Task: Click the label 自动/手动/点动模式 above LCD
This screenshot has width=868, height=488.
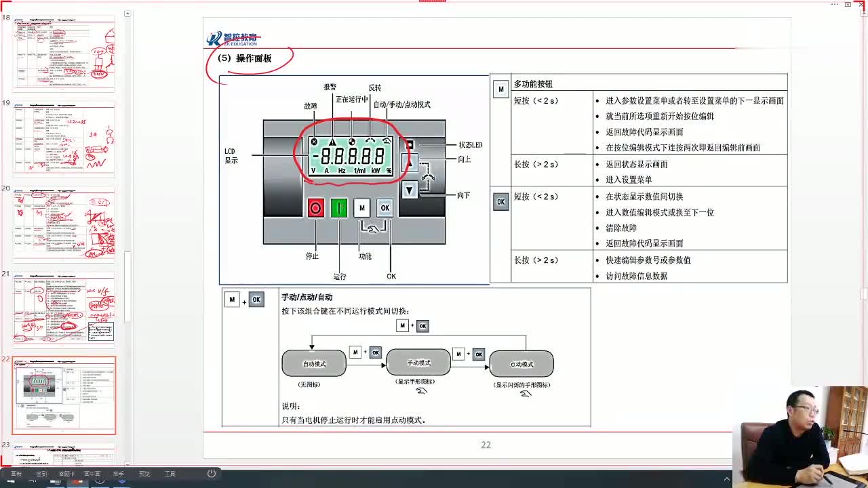Action: (402, 104)
